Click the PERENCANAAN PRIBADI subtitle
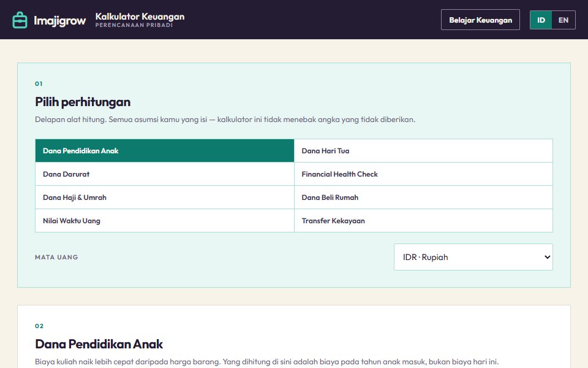The height and width of the screenshot is (368, 588). pos(134,25)
